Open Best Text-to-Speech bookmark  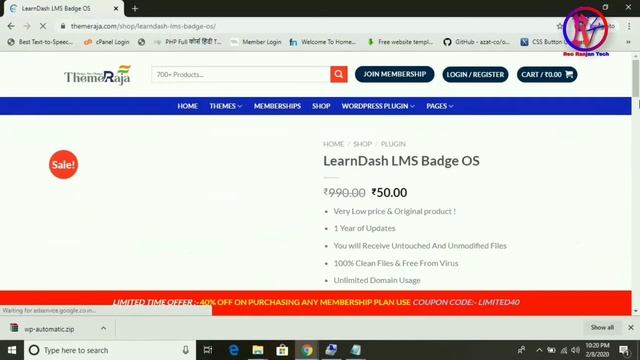[40, 42]
